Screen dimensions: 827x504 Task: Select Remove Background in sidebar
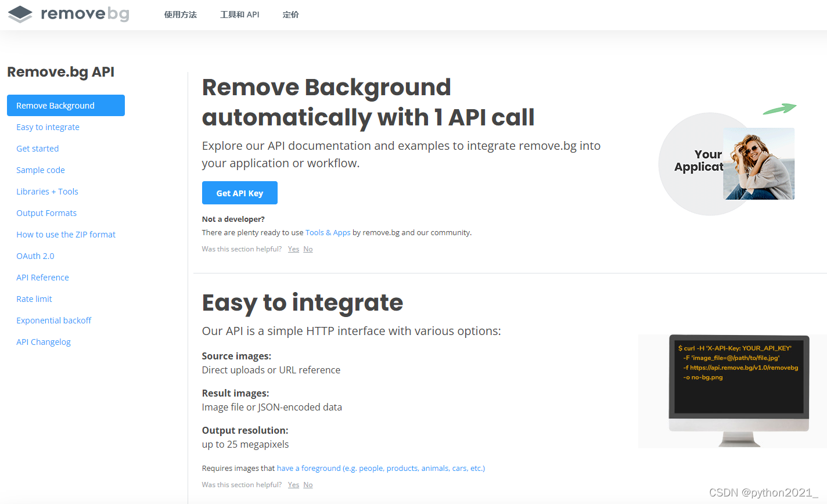pos(66,106)
